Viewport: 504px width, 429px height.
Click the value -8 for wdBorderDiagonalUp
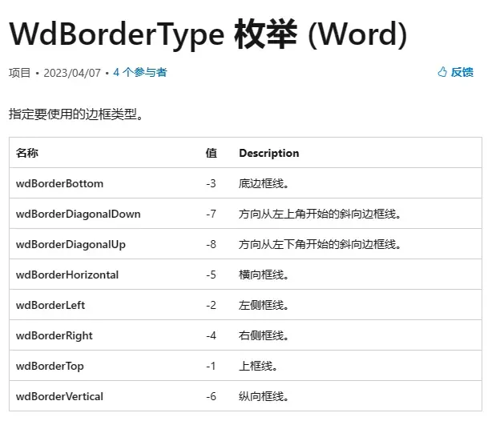coord(211,244)
